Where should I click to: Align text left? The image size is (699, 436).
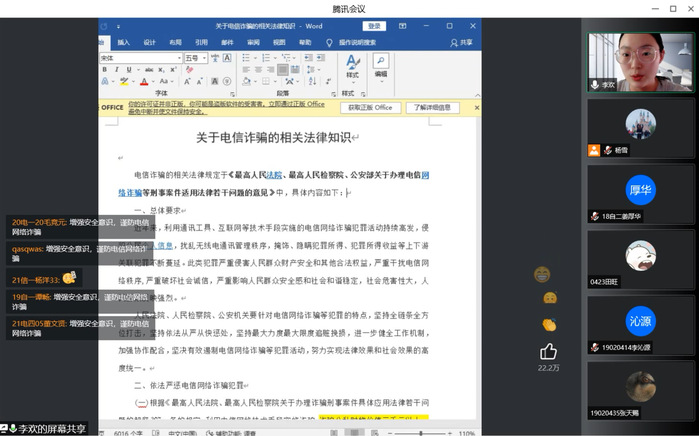click(x=246, y=70)
